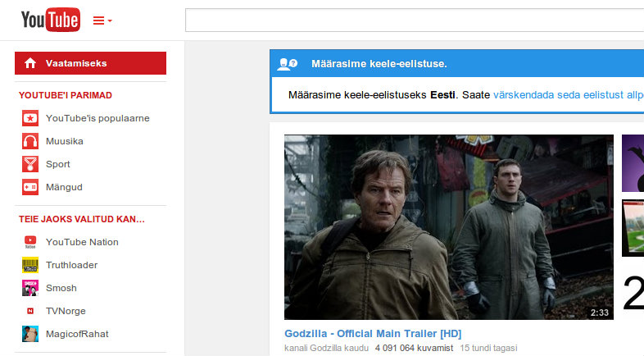644x356 pixels.
Task: Open TEIE JAOKS VALITUD KAN... heading
Action: 82,219
